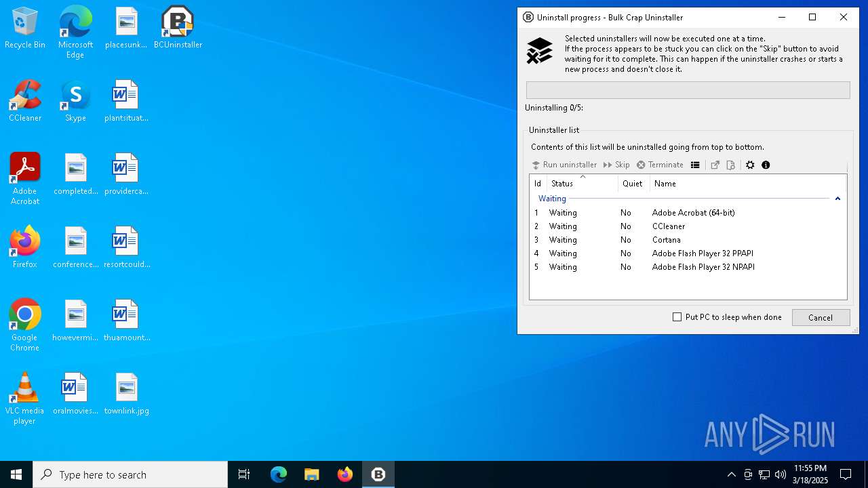The image size is (868, 488).
Task: Select the CCleaner desktop shortcut
Action: click(x=25, y=102)
